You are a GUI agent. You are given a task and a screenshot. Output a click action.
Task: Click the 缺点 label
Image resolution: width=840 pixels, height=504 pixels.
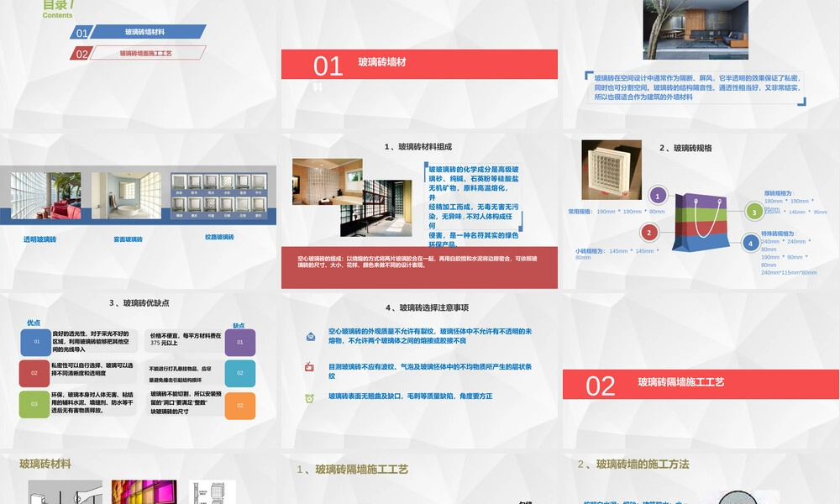click(239, 326)
